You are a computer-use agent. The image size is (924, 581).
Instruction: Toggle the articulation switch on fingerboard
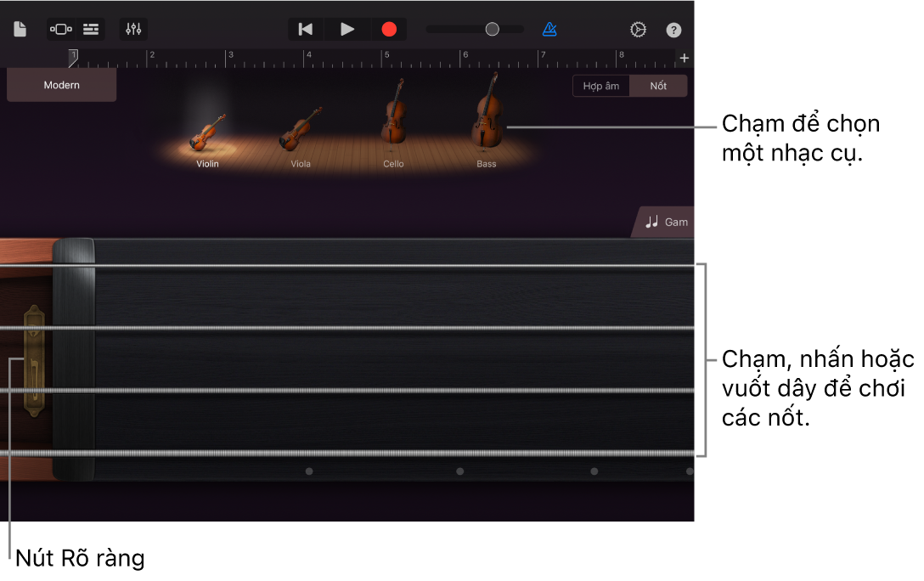[34, 361]
